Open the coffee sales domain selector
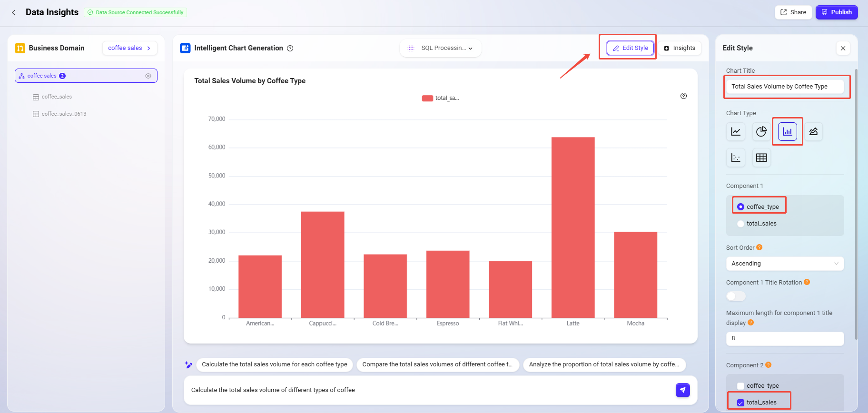Image resolution: width=868 pixels, height=413 pixels. click(129, 48)
